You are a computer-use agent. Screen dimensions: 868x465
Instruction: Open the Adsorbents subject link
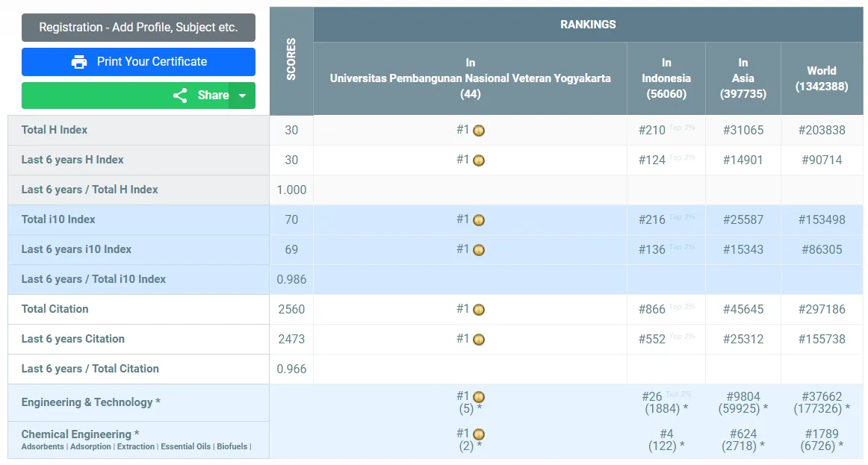point(43,446)
